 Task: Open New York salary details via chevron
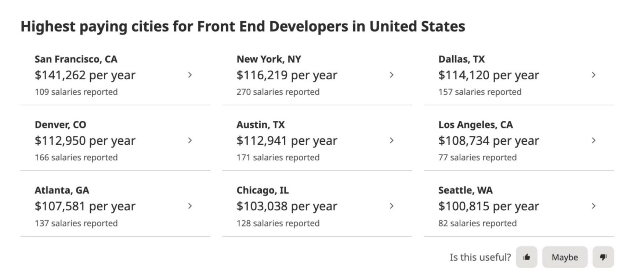pos(392,75)
